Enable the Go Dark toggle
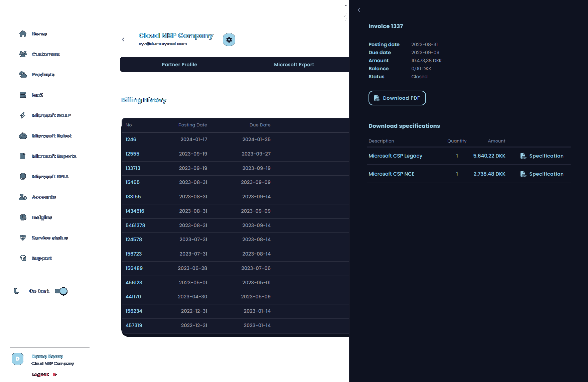The width and height of the screenshot is (588, 382). (61, 291)
